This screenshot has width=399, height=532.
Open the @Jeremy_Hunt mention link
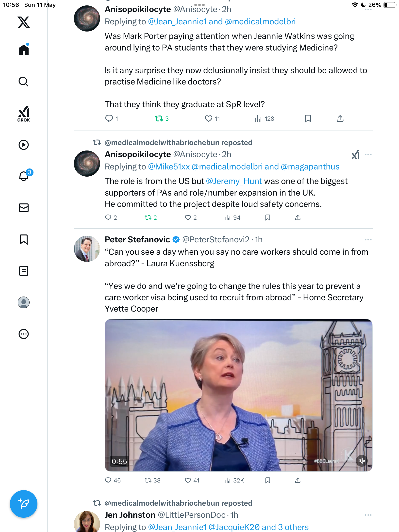(234, 181)
